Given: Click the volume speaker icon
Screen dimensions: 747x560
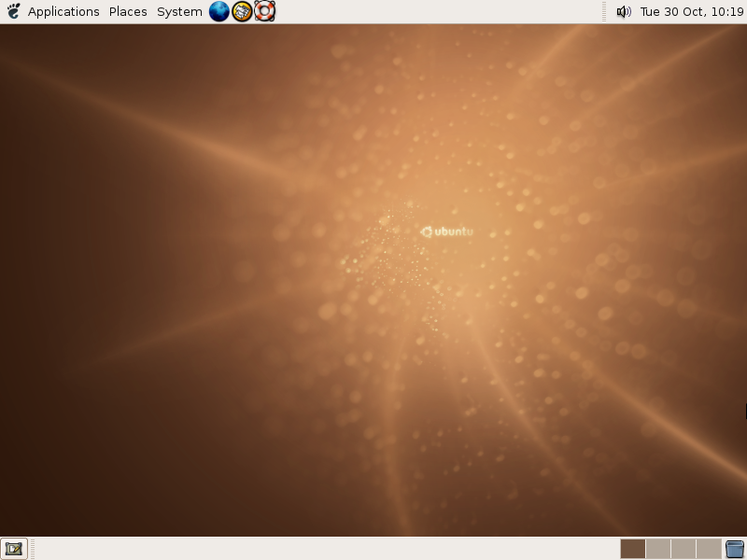Looking at the screenshot, I should tap(624, 11).
